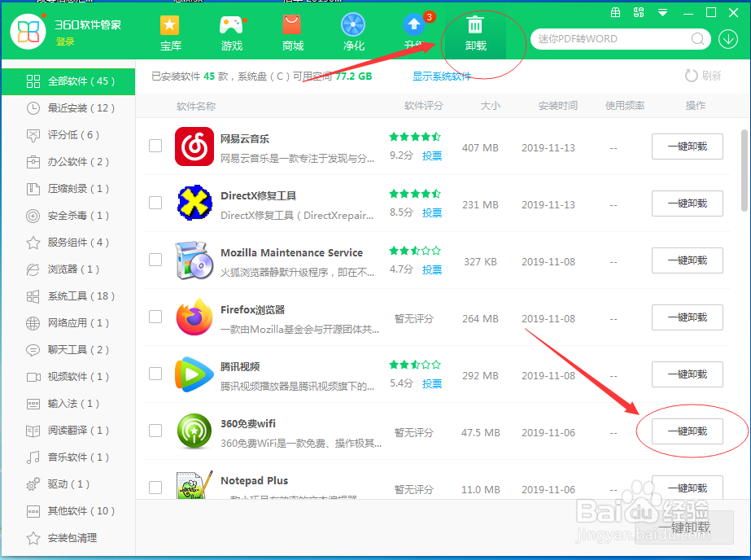Select 压缩刻录 (1) category

tap(68, 189)
